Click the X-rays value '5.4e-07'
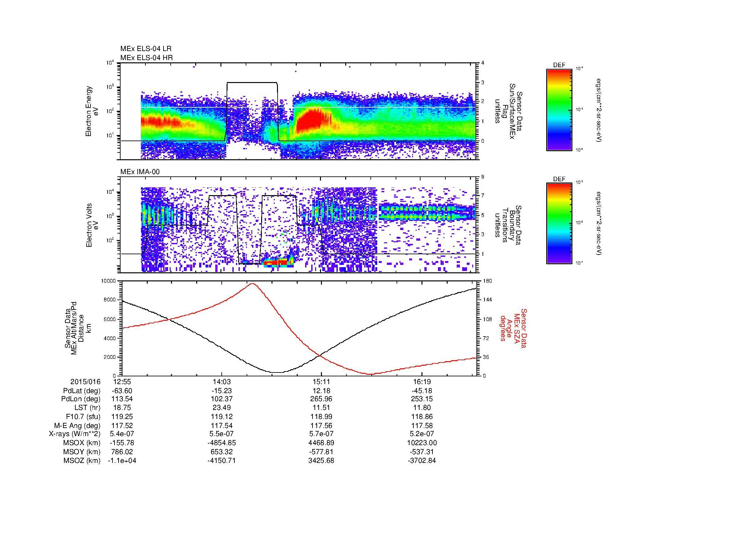The width and height of the screenshot is (756, 534). click(x=122, y=434)
